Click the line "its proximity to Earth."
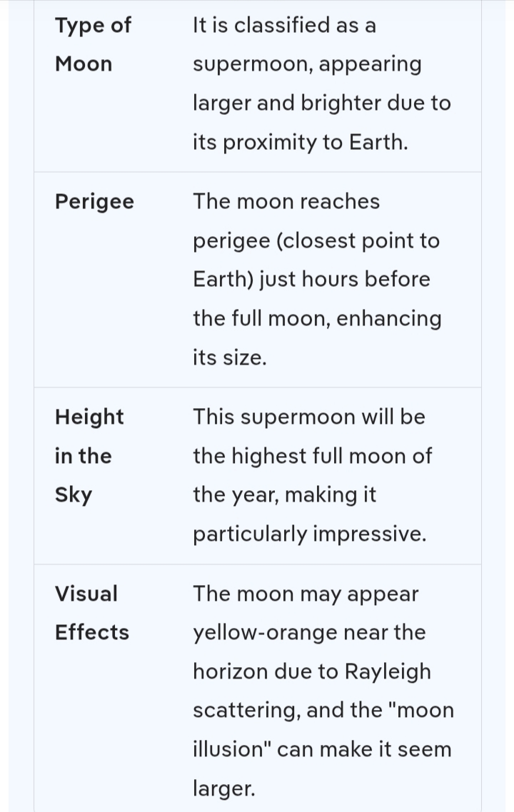 300,142
